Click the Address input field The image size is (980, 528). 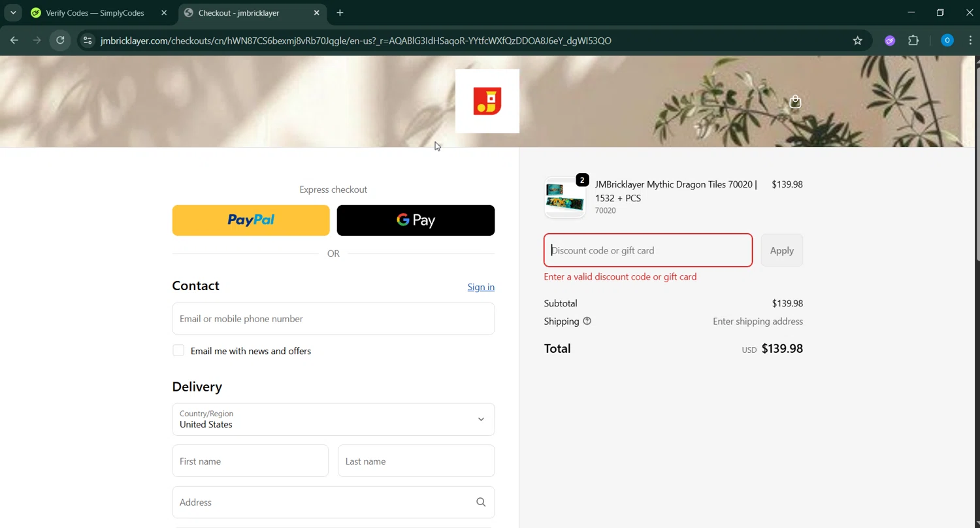click(333, 502)
